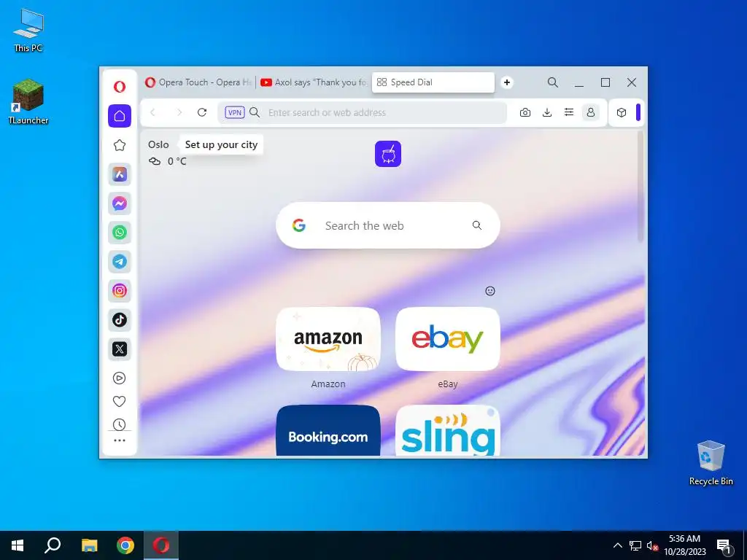Viewport: 747px width, 560px height.
Task: Click the Google logo in search box
Action: coord(298,225)
